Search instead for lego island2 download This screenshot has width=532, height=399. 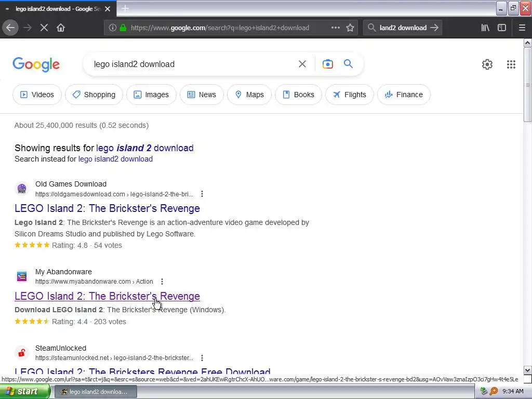(115, 159)
